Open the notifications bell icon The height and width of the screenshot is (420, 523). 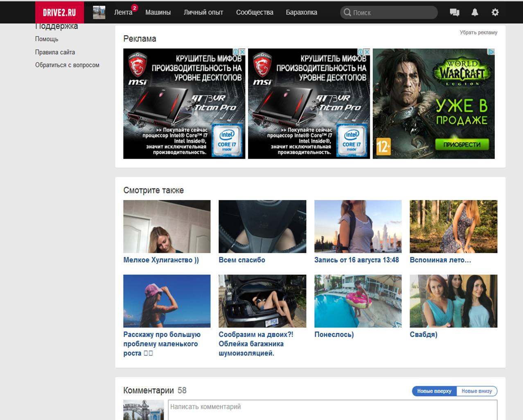[475, 12]
